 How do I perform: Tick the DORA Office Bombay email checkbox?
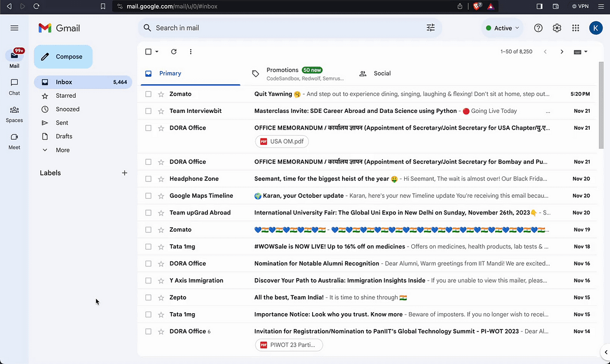(x=148, y=162)
